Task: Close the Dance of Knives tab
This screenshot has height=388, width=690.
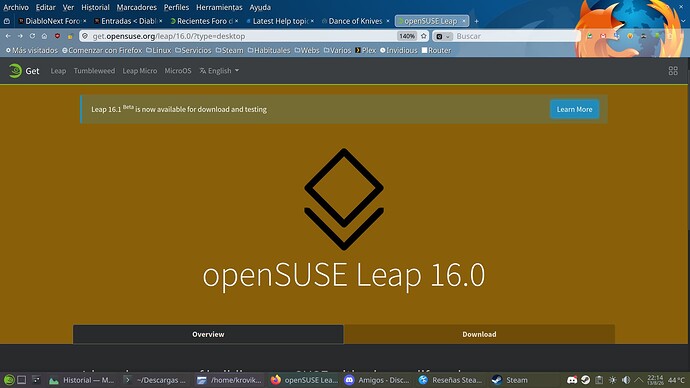Action: [x=388, y=21]
